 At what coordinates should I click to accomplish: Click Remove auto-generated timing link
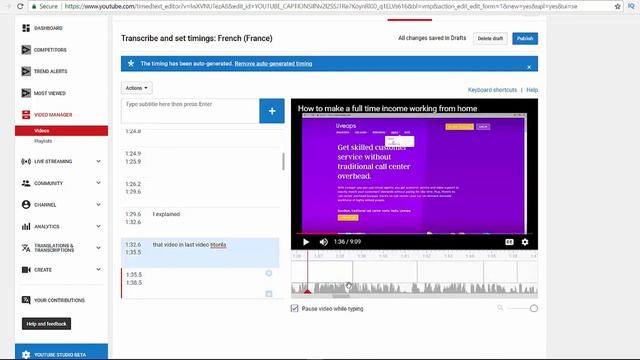(x=273, y=64)
